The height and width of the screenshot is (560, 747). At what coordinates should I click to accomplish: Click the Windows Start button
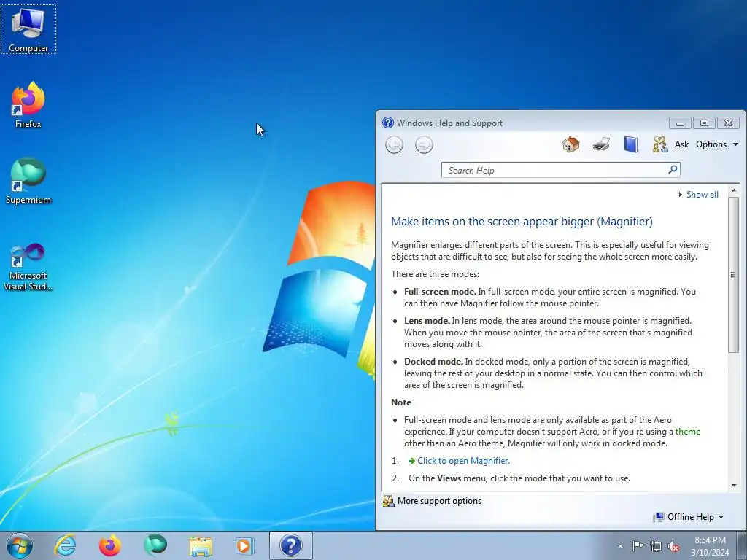pos(19,545)
